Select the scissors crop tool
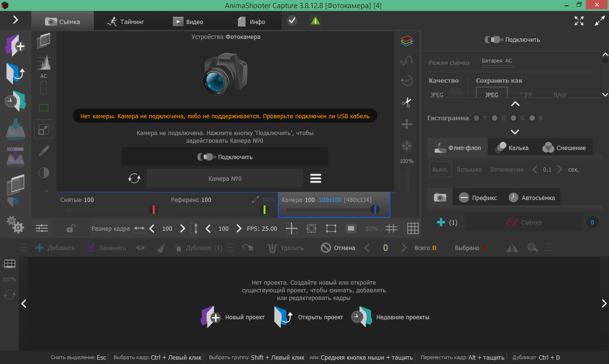The image size is (609, 364). 407,102
